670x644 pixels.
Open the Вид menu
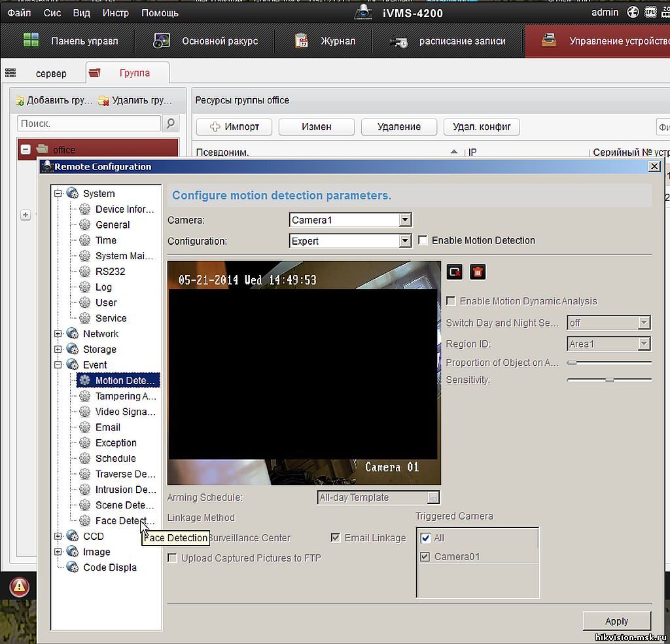[x=82, y=13]
